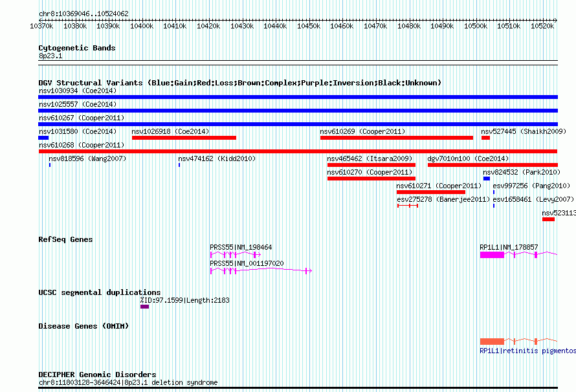Select the Disease Genes (OMIM) heading
This screenshot has width=576, height=392.
point(83,326)
